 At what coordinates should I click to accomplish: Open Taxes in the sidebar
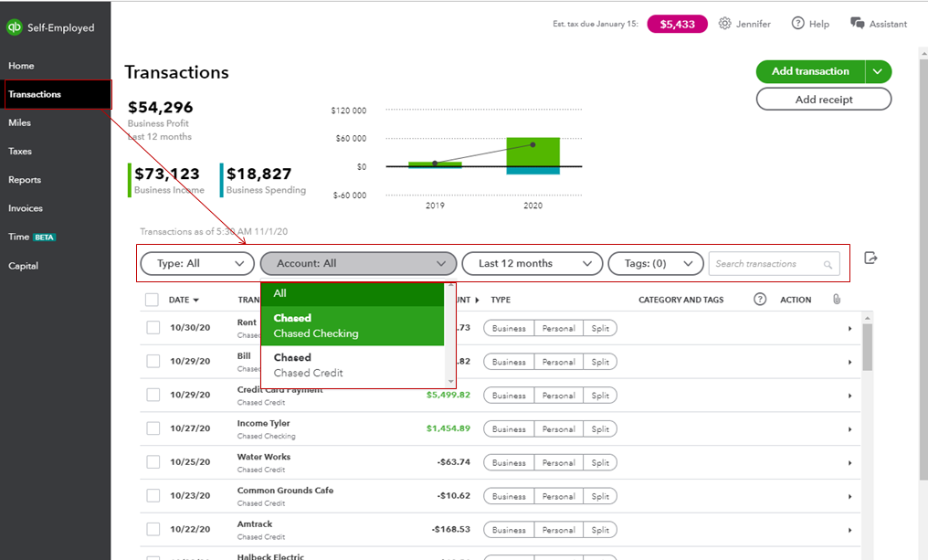tap(20, 151)
